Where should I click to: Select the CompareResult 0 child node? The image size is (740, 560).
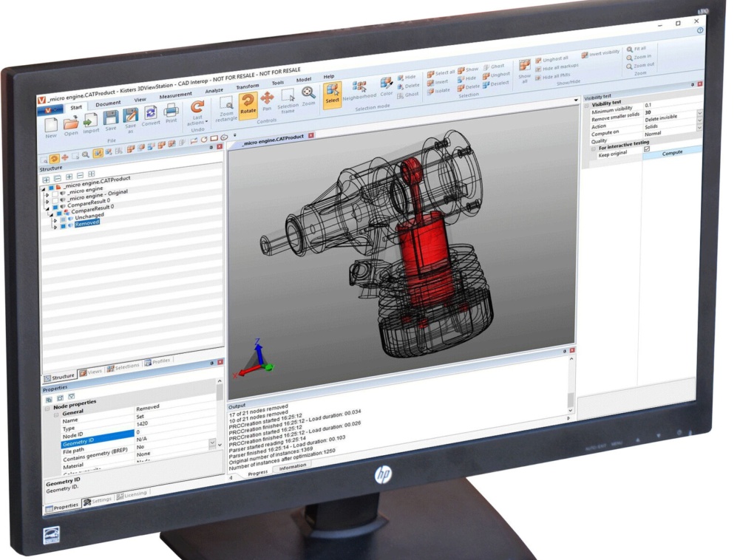click(92, 208)
